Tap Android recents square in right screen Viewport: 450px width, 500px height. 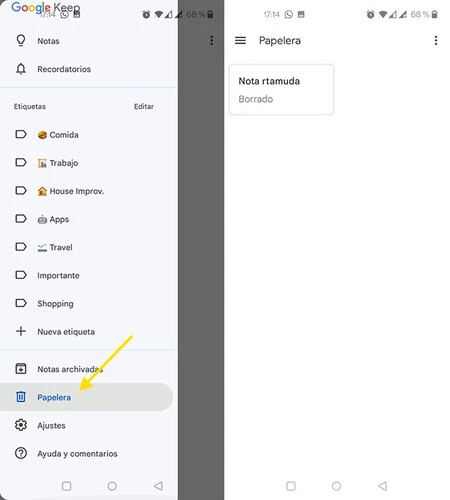[291, 486]
